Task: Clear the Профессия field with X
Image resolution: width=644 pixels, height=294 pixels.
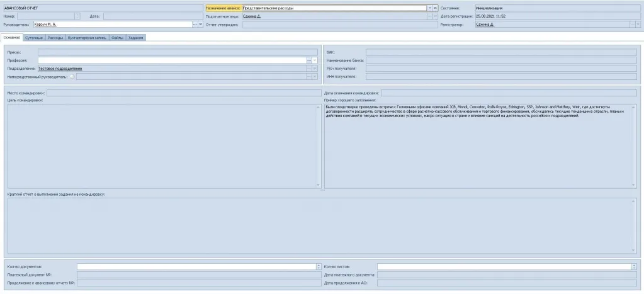Action: (315, 60)
